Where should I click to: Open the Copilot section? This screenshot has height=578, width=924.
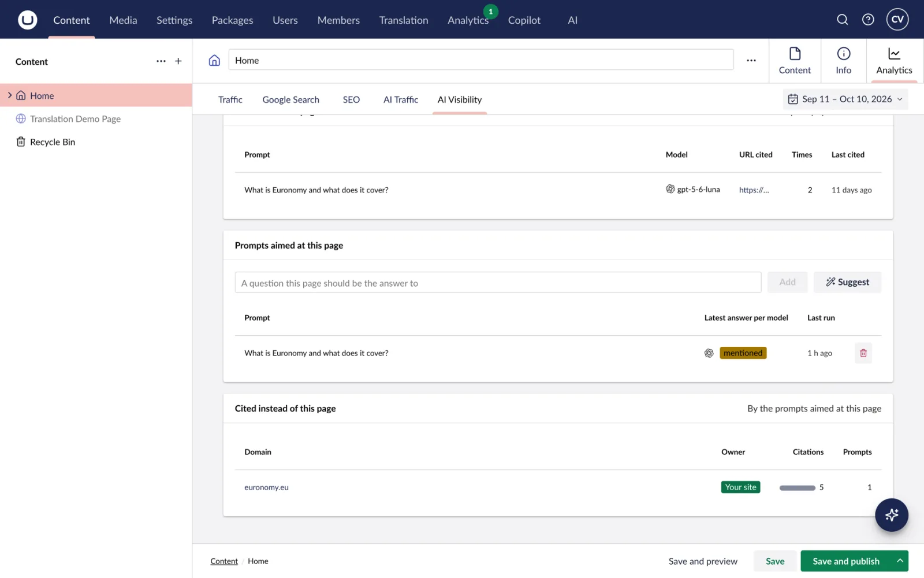[524, 20]
